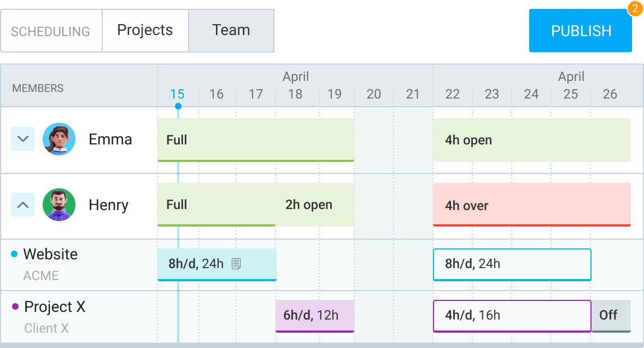The image size is (644, 348).
Task: Expand Emma's assignment rows
Action: coord(23,139)
